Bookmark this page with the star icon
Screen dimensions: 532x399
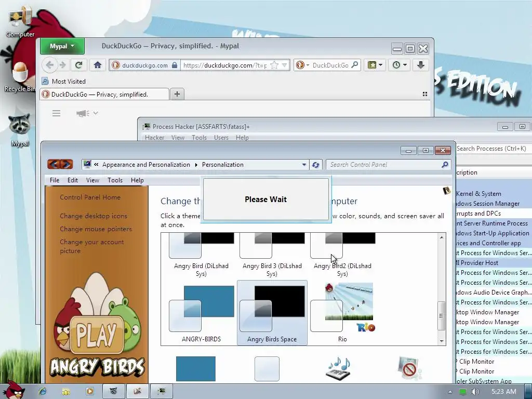[x=274, y=65]
